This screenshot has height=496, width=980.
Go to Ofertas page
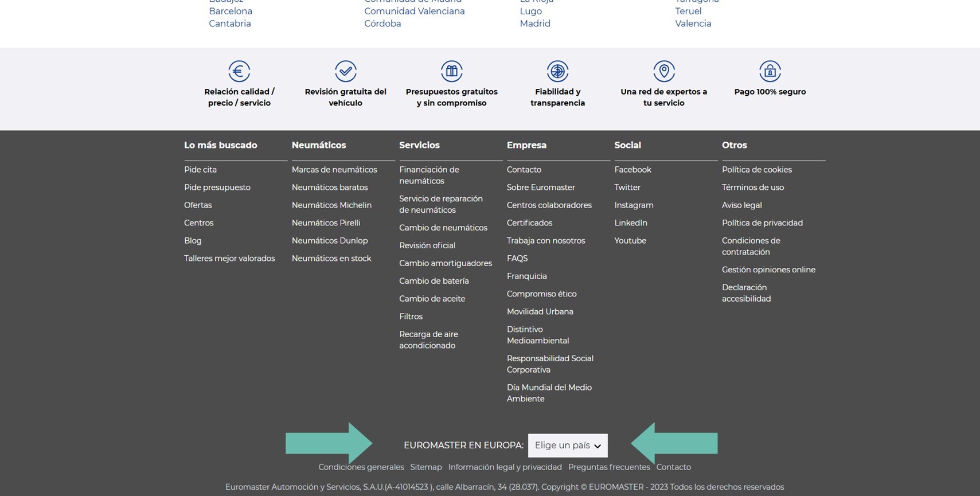click(x=198, y=205)
